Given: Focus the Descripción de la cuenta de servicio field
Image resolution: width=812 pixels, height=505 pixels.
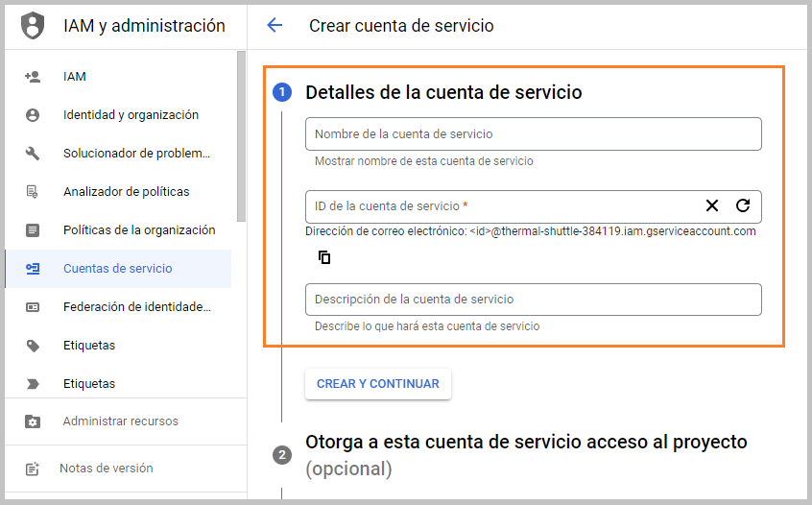Looking at the screenshot, I should tap(534, 300).
